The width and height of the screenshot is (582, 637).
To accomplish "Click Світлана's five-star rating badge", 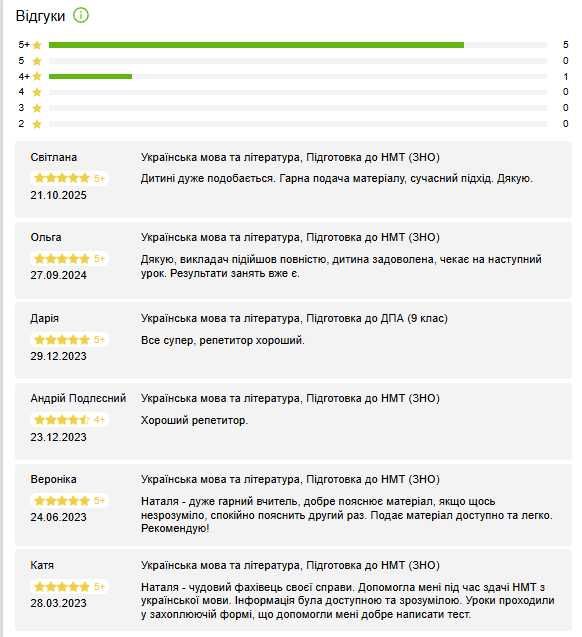I will pos(69,178).
